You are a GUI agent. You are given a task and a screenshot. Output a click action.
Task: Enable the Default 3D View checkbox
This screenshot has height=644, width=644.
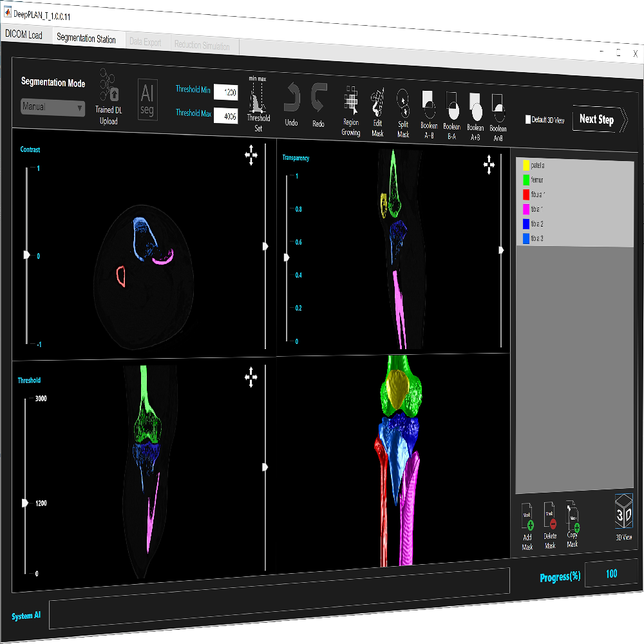(x=529, y=120)
